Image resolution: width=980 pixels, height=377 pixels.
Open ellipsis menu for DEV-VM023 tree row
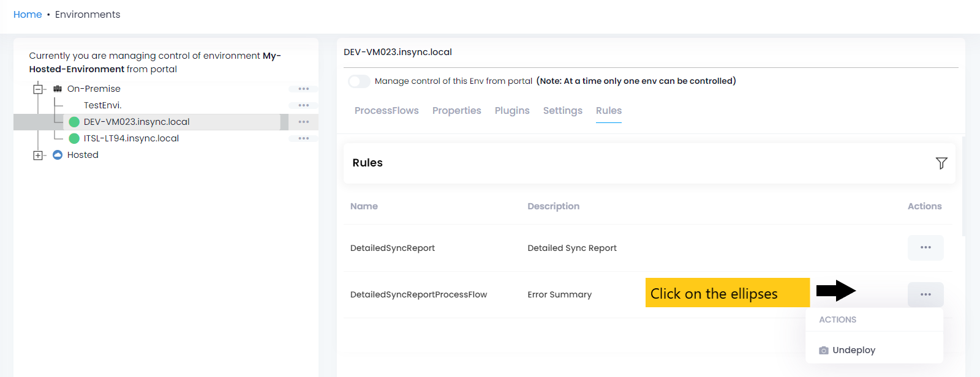click(x=303, y=122)
